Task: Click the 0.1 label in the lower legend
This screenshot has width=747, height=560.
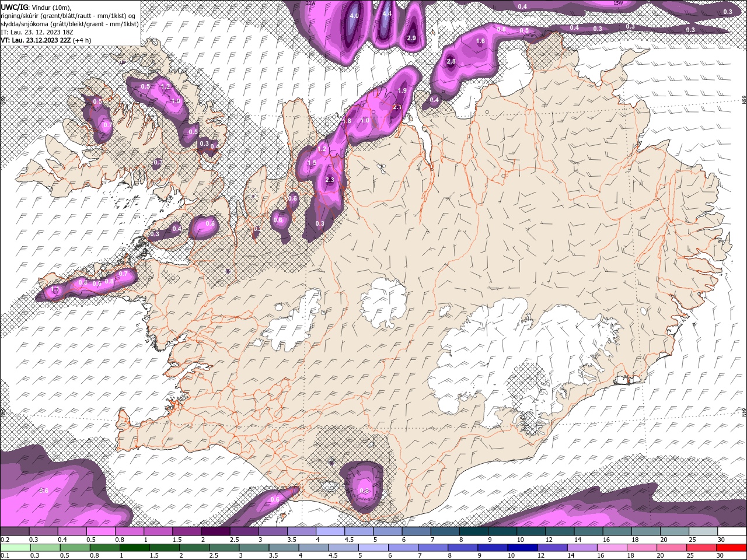Action: pos(5,556)
